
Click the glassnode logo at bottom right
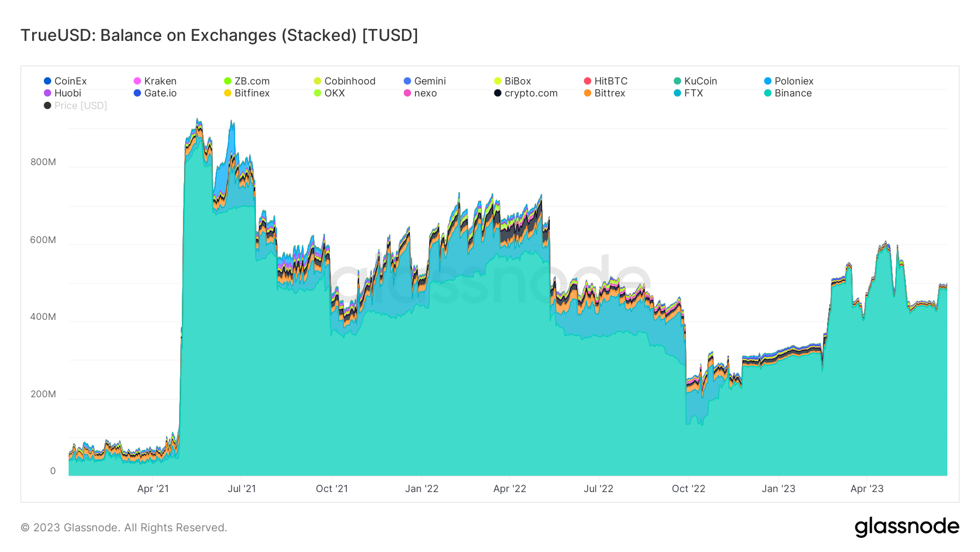tap(907, 527)
